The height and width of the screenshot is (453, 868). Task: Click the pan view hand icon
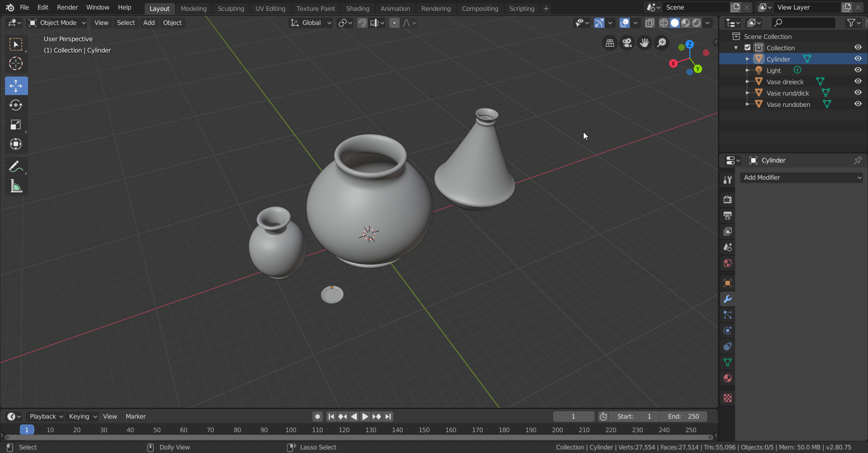[644, 43]
